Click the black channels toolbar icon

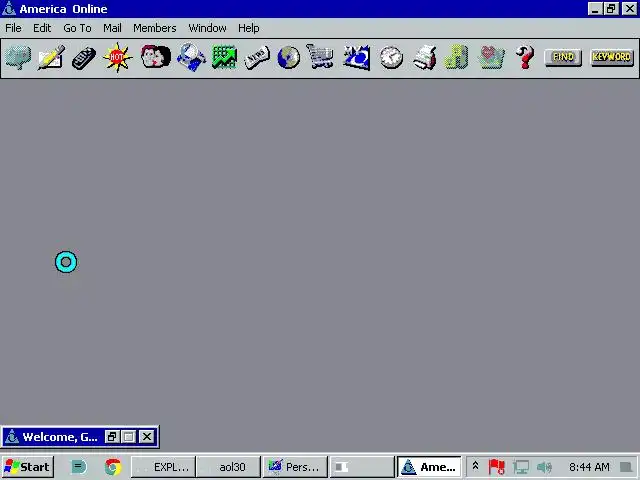tap(84, 58)
